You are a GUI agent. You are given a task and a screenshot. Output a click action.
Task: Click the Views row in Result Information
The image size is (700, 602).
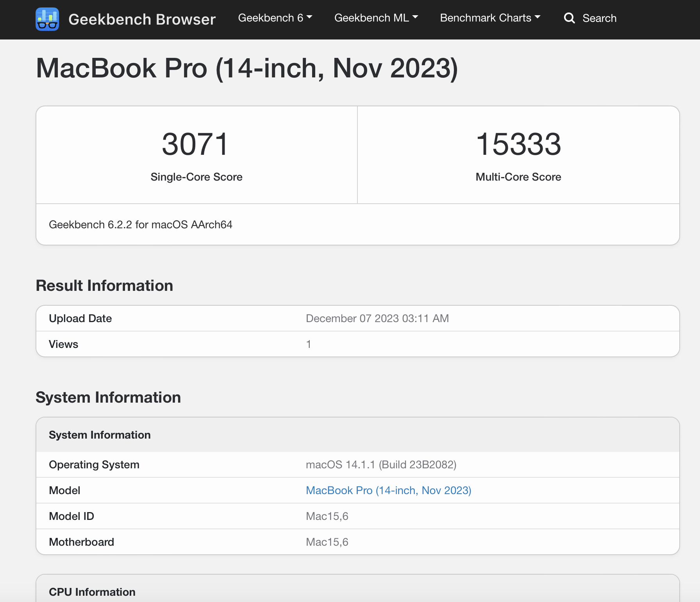64,344
